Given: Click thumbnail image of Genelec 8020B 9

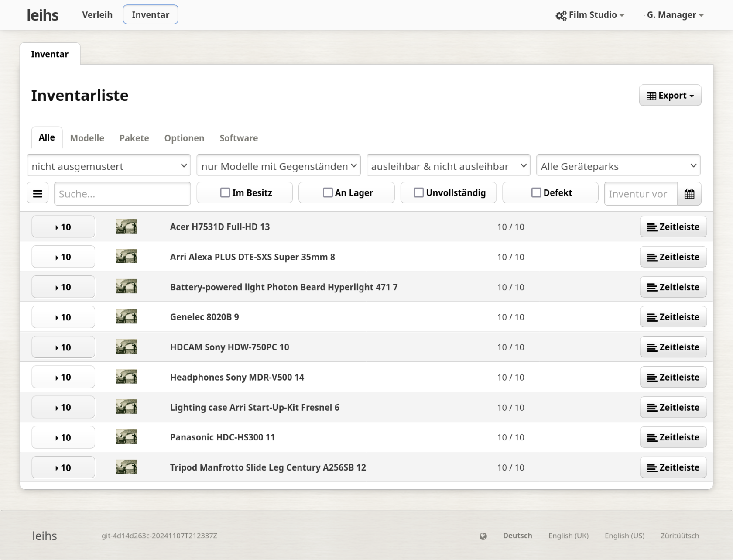Looking at the screenshot, I should pyautogui.click(x=127, y=317).
